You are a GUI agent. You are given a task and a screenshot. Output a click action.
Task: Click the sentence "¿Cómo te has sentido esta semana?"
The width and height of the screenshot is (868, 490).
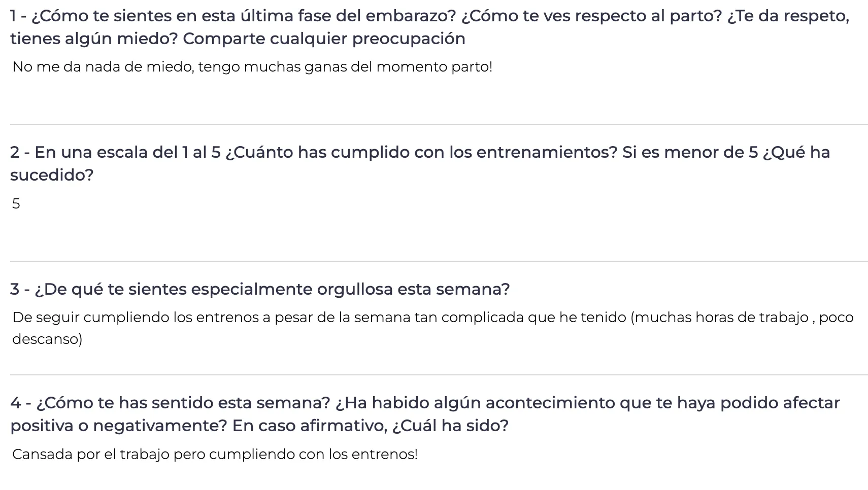(171, 403)
